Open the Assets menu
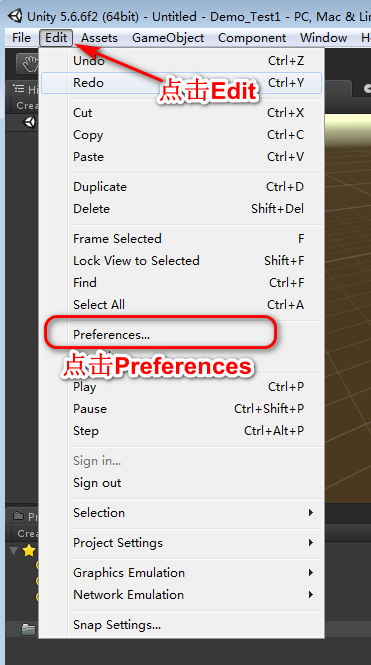Screen dimensions: 371x665 tap(99, 38)
